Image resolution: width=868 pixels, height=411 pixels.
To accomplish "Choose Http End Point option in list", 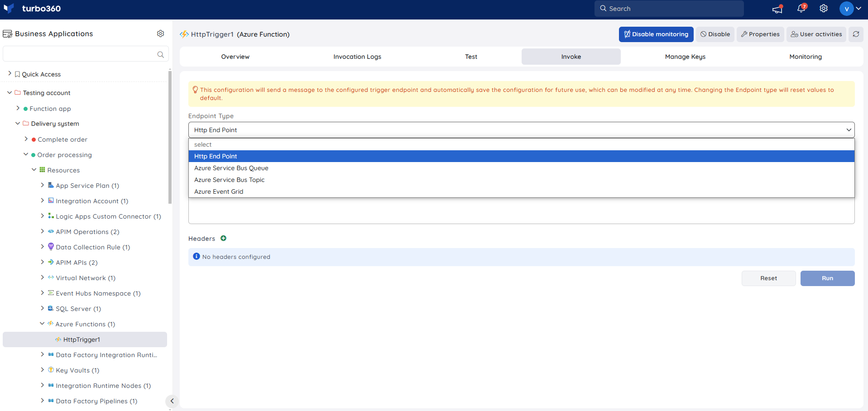I will pos(521,156).
